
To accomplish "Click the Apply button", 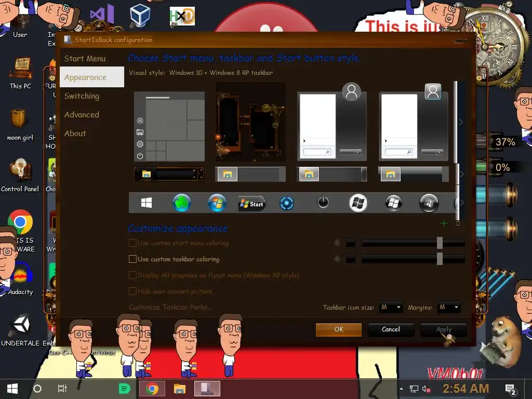I will coord(444,329).
